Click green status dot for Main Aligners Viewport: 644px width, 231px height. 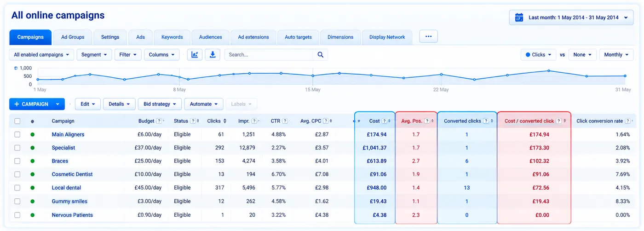[x=32, y=134]
